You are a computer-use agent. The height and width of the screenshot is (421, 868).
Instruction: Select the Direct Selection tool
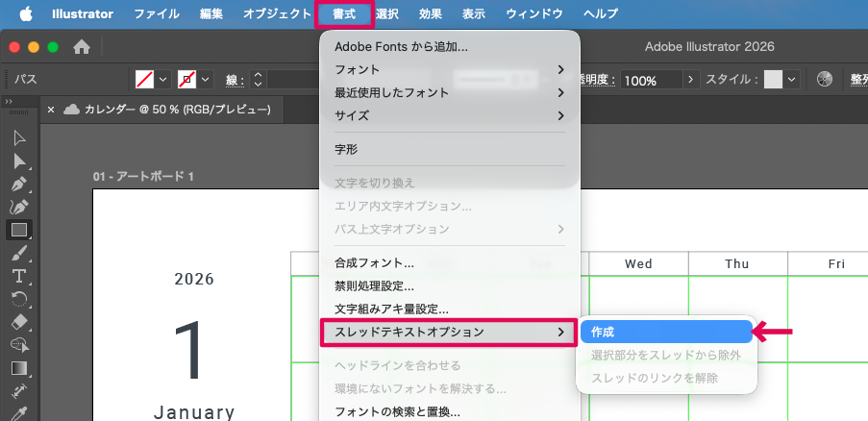pos(19,161)
